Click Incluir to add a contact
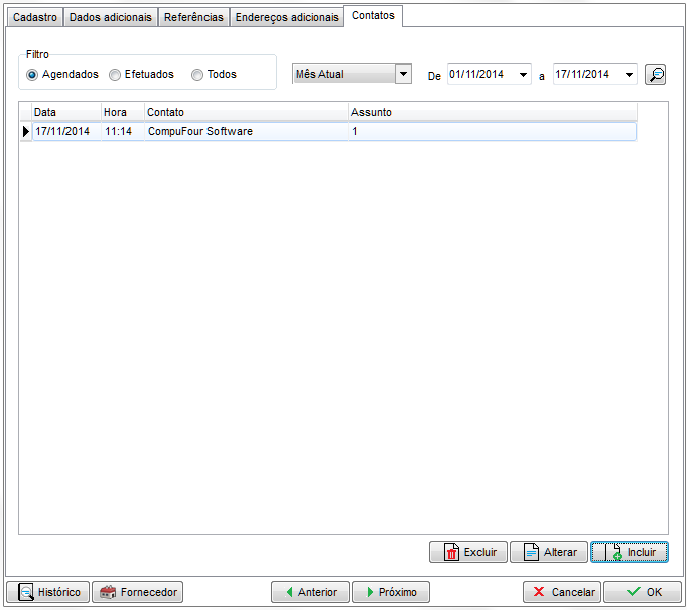Screen dimensions: 687x610 [x=629, y=552]
